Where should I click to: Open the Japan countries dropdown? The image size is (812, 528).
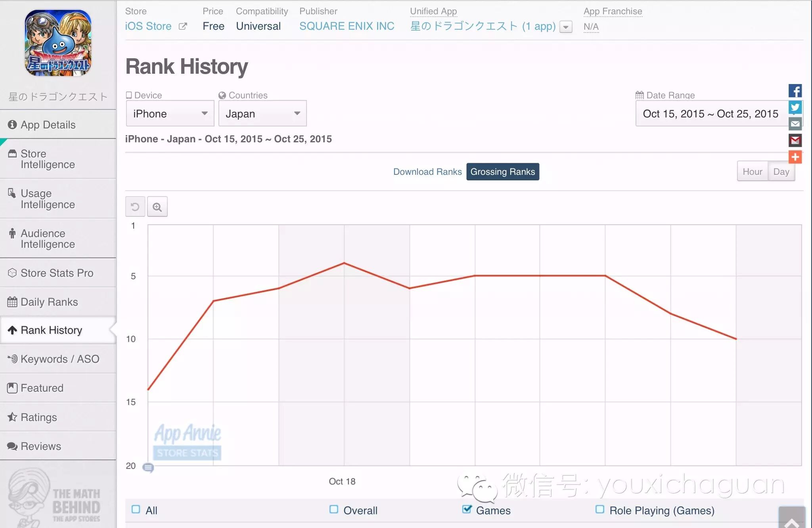pos(262,114)
